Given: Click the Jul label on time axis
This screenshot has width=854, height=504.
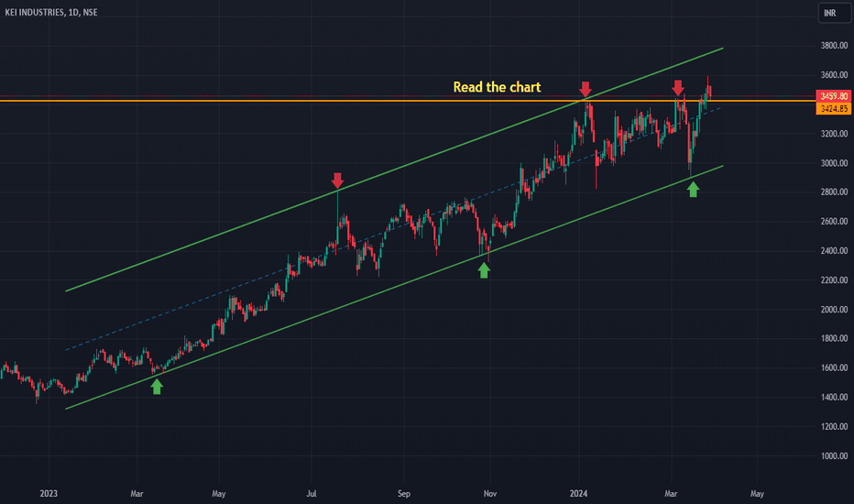Looking at the screenshot, I should (311, 494).
